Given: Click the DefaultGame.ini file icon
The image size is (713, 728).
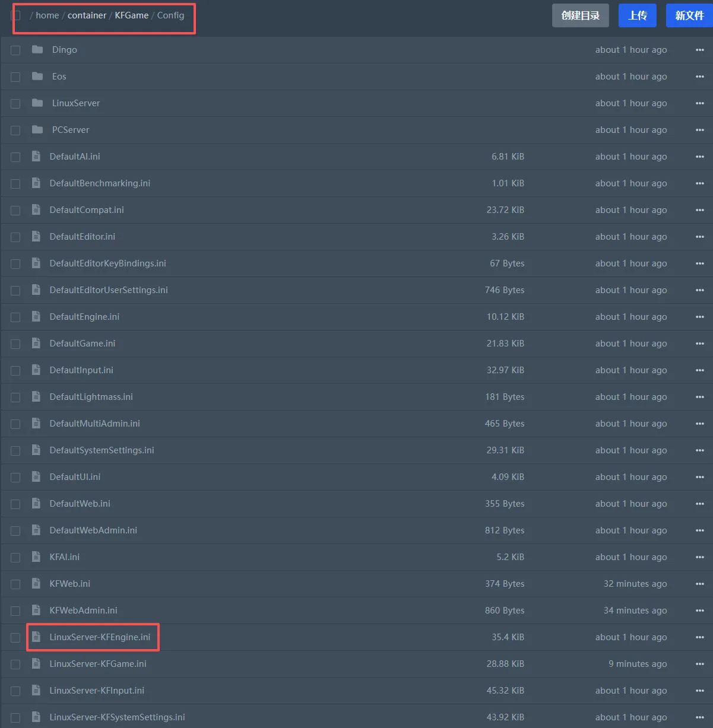Looking at the screenshot, I should 36,344.
